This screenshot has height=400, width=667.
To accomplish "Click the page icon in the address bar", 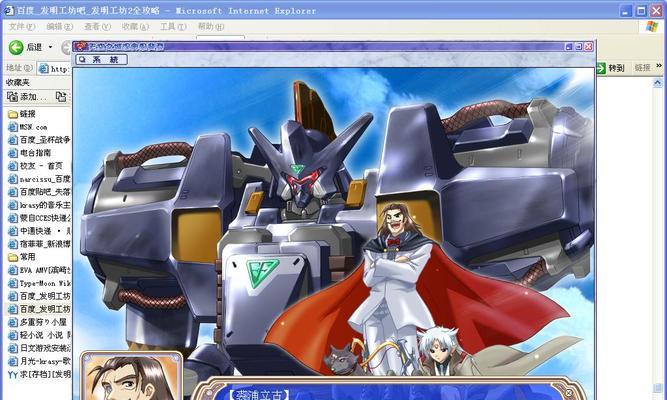I will pyautogui.click(x=43, y=68).
